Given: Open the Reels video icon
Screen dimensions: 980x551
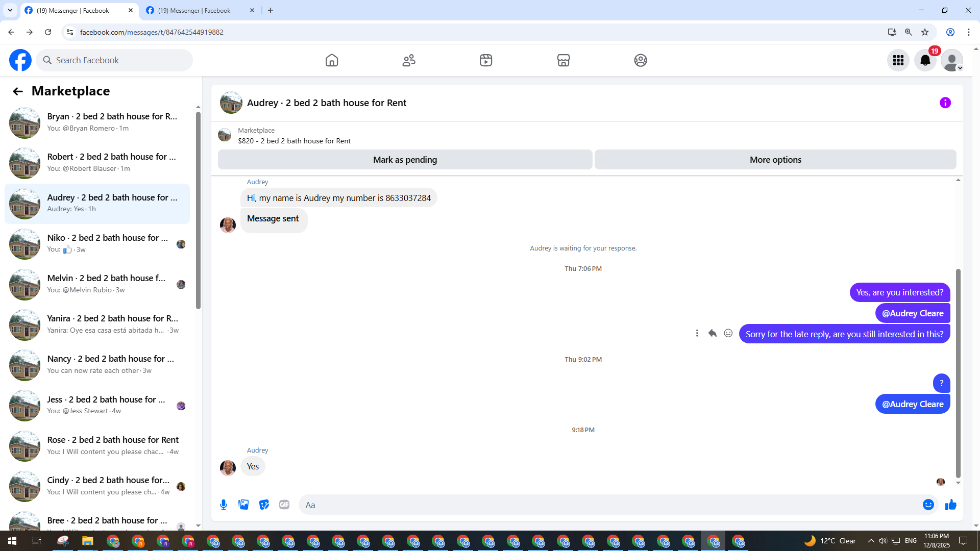Looking at the screenshot, I should click(486, 60).
